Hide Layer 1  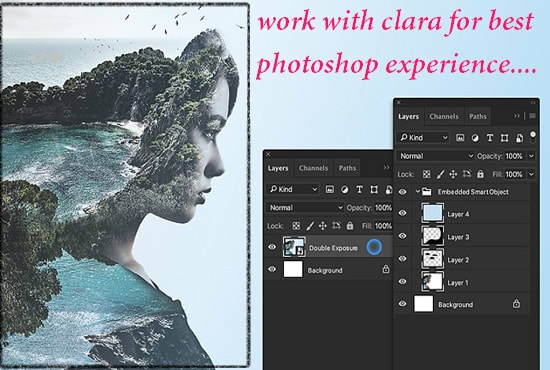pos(403,281)
